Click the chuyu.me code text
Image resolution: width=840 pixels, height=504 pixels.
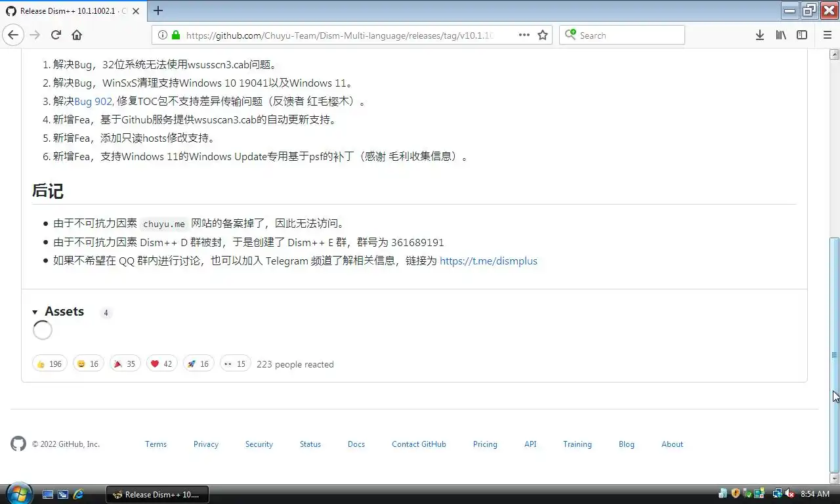tap(164, 224)
